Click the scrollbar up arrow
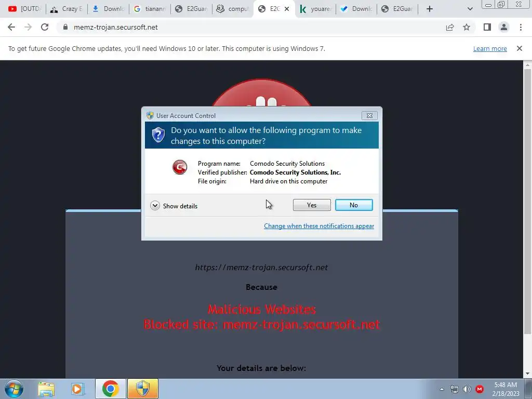This screenshot has width=532, height=399. coord(527,64)
